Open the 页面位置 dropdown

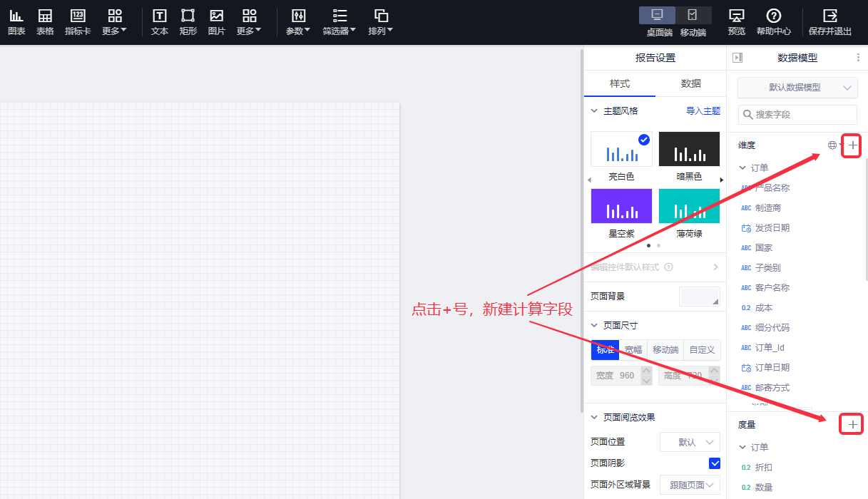(690, 443)
